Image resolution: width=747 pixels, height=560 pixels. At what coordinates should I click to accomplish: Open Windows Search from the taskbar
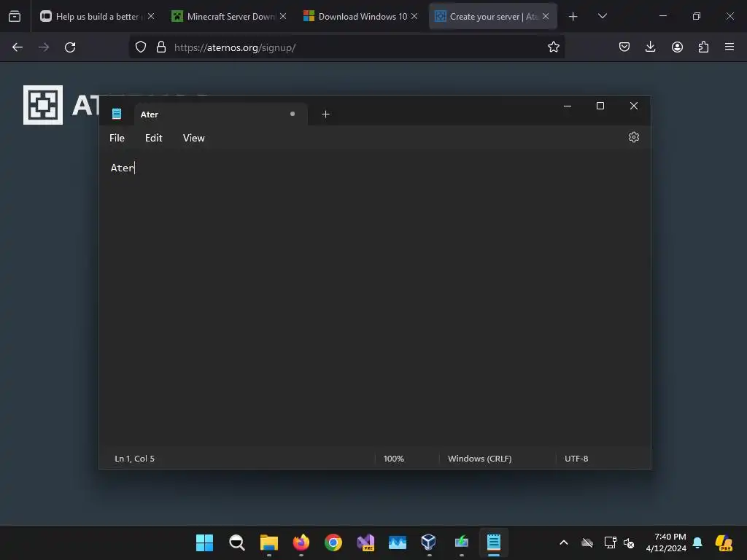pos(237,542)
